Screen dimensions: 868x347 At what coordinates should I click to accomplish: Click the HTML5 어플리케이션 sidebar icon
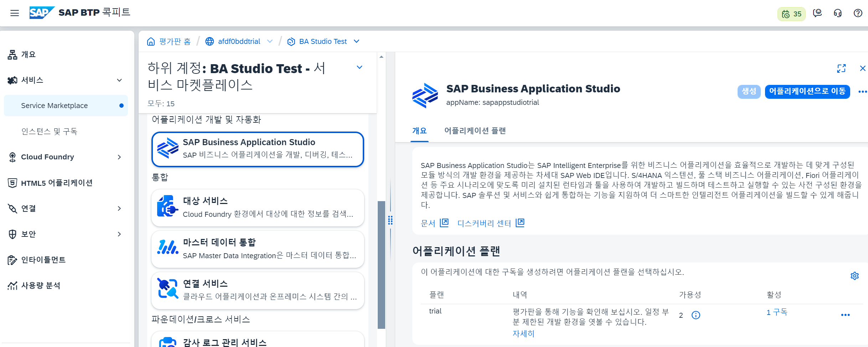pyautogui.click(x=12, y=183)
